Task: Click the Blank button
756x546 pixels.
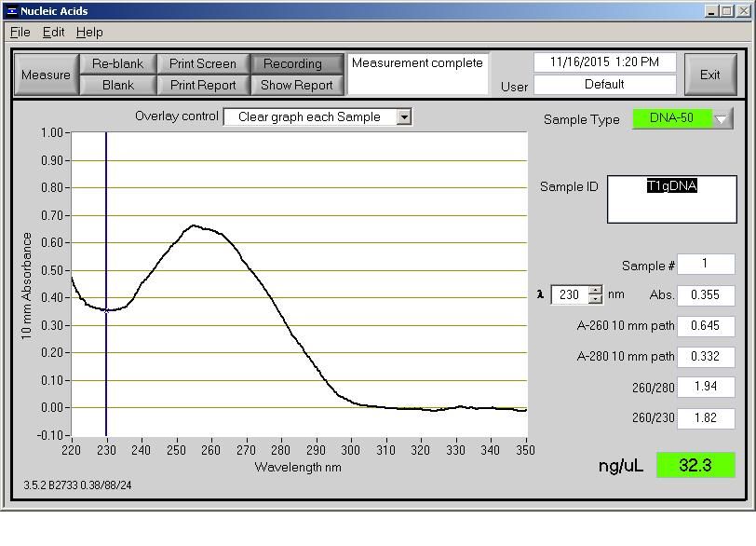Action: point(117,85)
